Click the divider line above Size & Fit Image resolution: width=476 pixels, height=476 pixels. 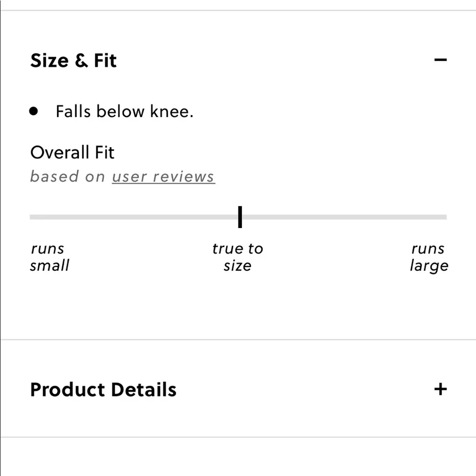point(238,10)
